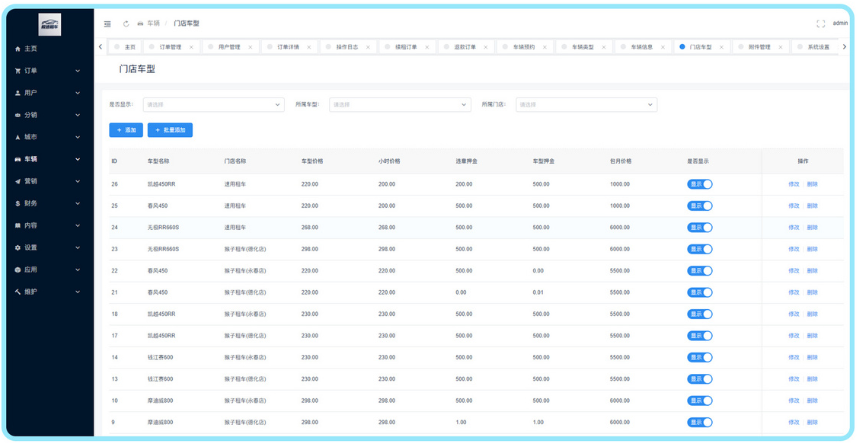The image size is (858, 443).
Task: Close the 车辆类型 tab with its x
Action: point(604,47)
